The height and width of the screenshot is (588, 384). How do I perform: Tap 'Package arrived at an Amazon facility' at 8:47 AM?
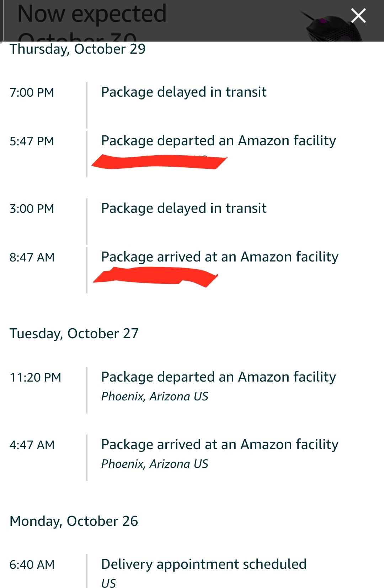[220, 256]
